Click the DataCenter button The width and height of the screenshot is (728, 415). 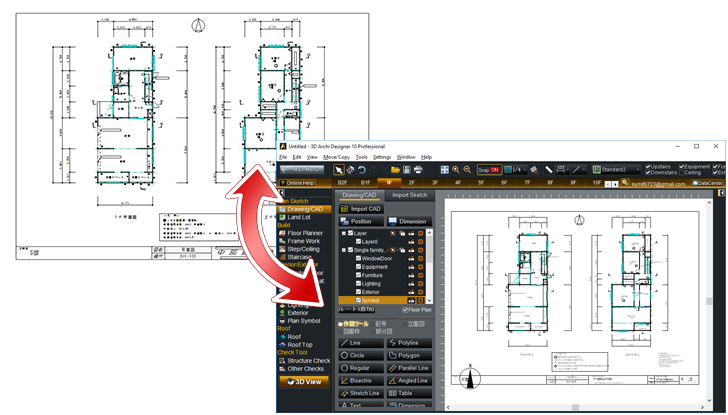708,183
